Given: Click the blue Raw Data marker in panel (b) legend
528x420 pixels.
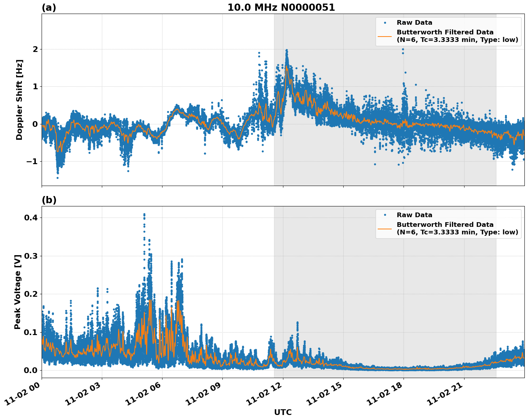Looking at the screenshot, I should pos(385,214).
